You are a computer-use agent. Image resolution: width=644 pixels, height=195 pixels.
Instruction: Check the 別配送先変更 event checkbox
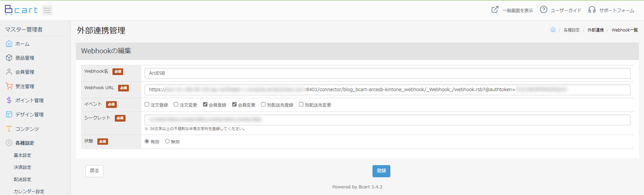click(301, 104)
